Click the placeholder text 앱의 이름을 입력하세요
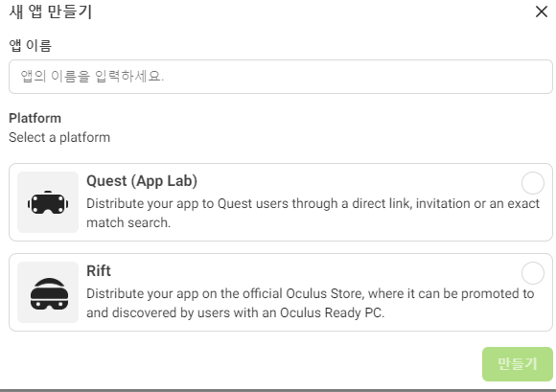 click(92, 77)
